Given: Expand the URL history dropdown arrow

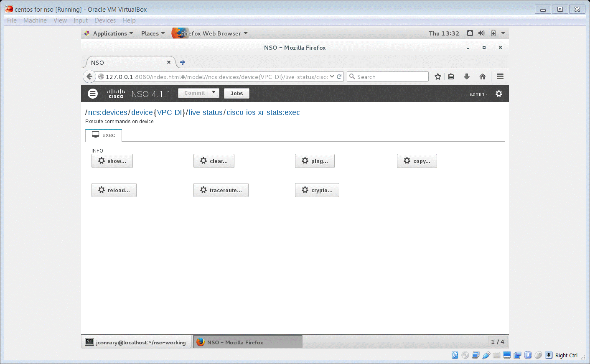Looking at the screenshot, I should 332,76.
